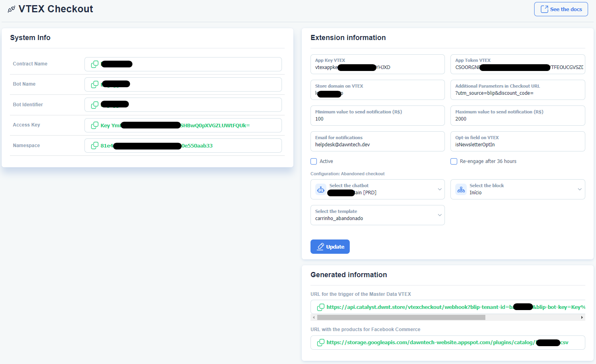Click the trigger URL scrollbar right arrow
Screen dimensions: 596x364
point(582,317)
